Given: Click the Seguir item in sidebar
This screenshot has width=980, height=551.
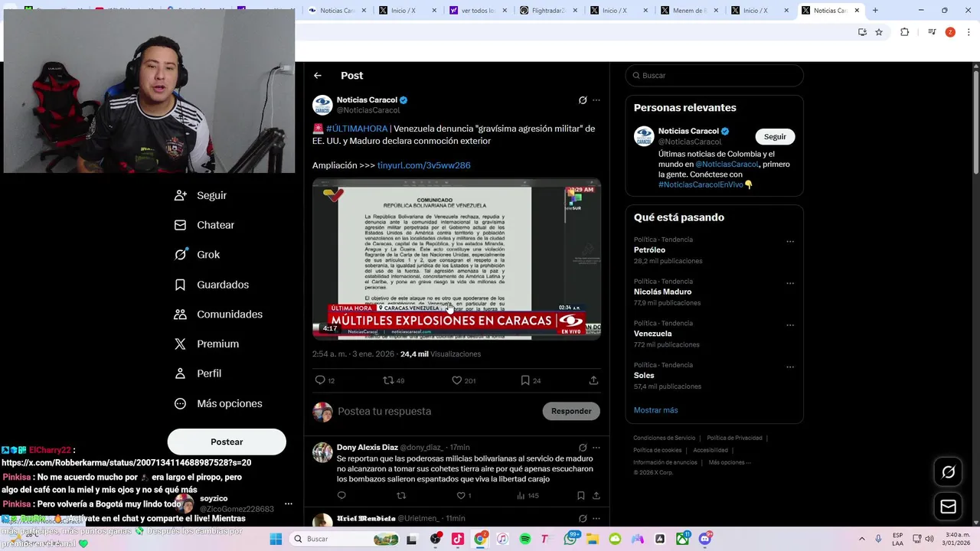Looking at the screenshot, I should click(x=201, y=195).
